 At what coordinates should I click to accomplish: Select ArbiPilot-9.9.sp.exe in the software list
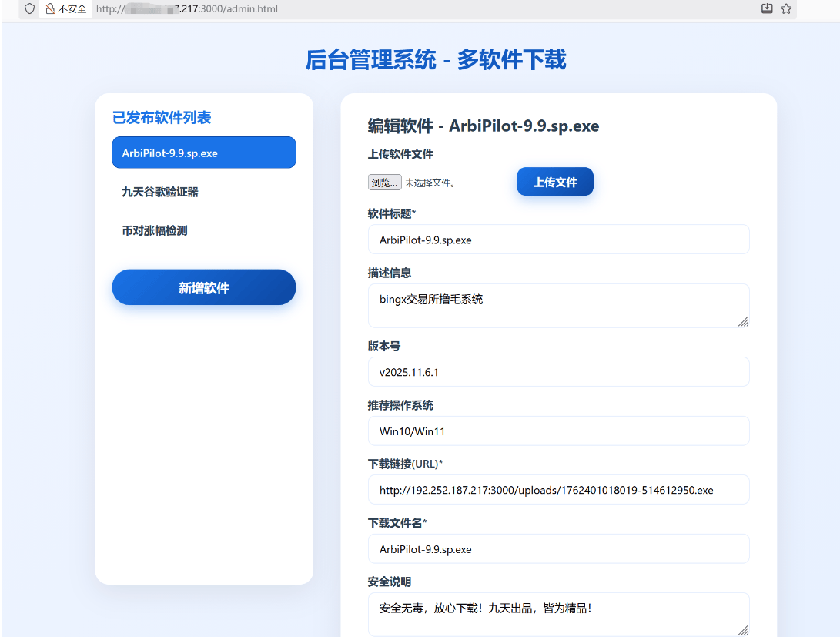click(x=203, y=153)
